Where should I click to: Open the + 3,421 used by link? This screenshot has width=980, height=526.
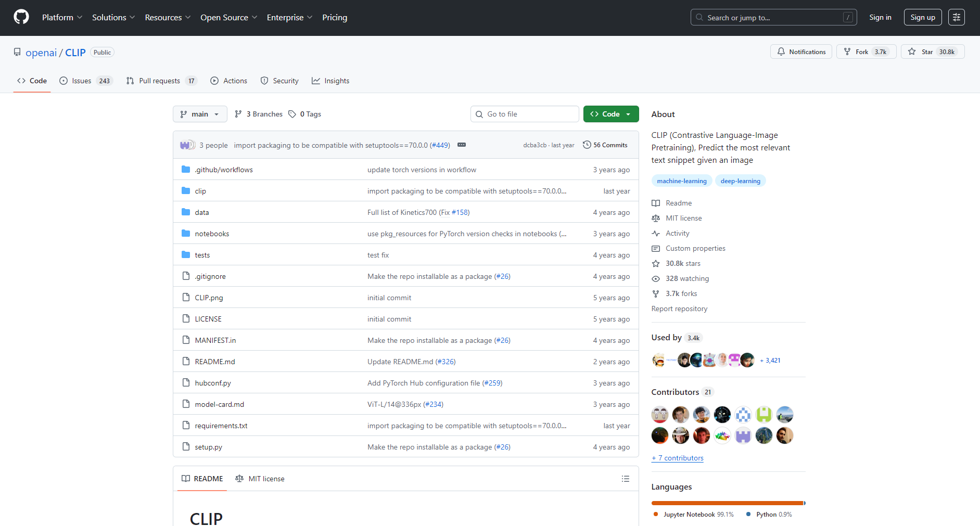(770, 360)
